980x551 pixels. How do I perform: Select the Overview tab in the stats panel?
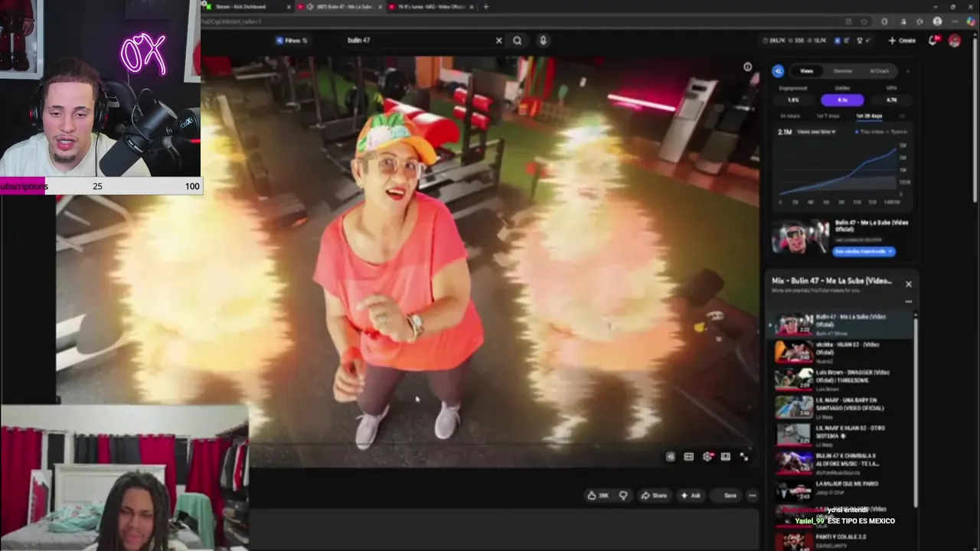click(842, 71)
